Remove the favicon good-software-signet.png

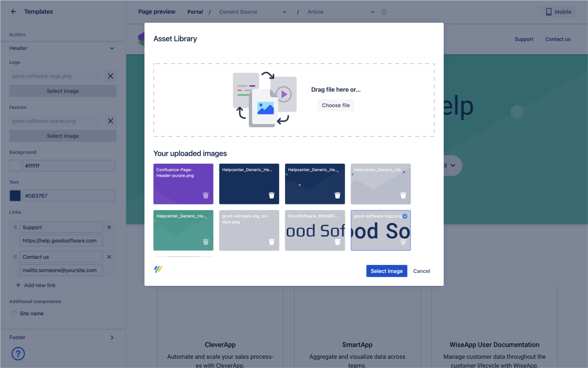pyautogui.click(x=111, y=121)
